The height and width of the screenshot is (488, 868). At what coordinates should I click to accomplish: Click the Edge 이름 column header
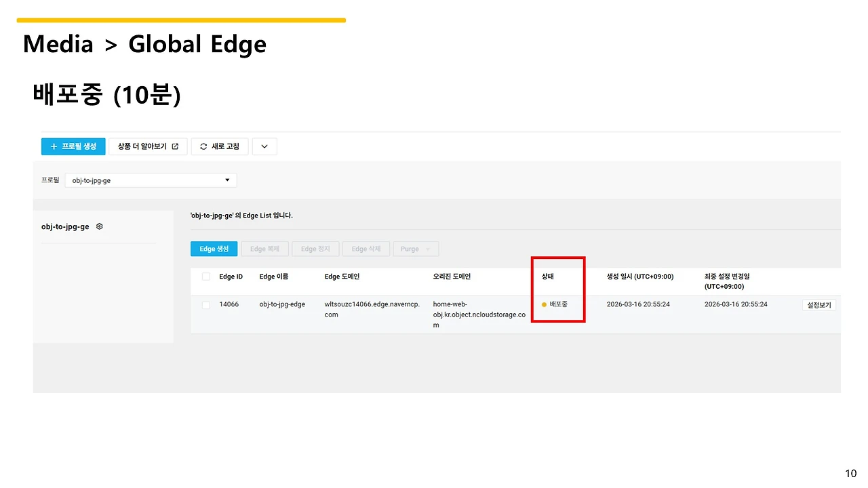(x=274, y=277)
